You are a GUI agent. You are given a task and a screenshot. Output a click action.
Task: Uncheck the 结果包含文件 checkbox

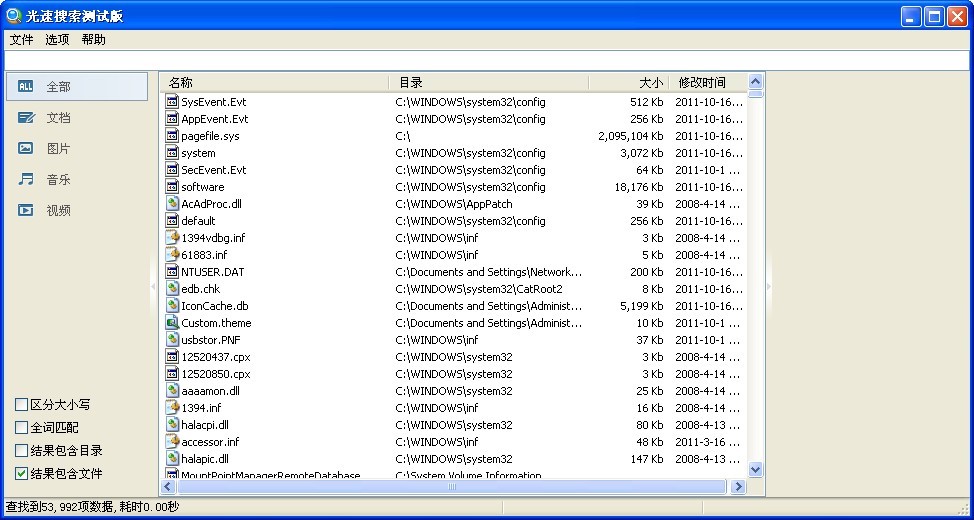21,474
